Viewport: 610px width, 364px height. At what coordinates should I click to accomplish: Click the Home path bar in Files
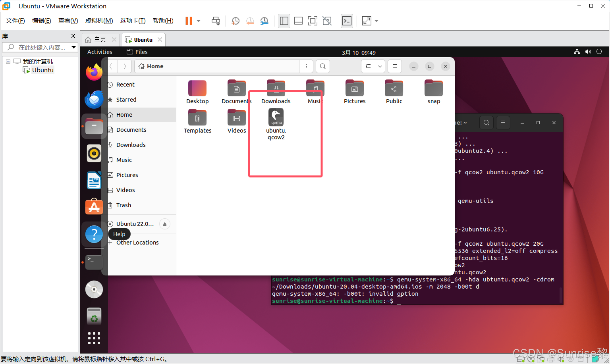click(217, 66)
